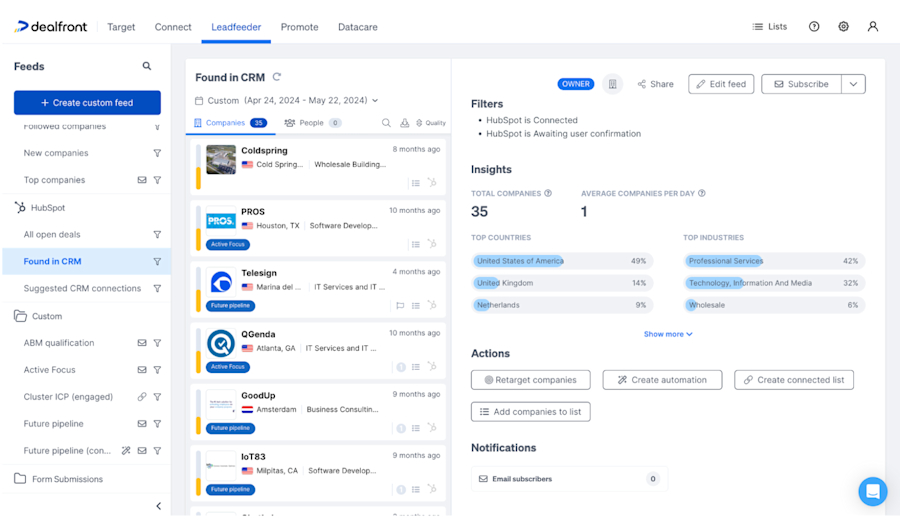Search companies in feed list

tap(386, 123)
